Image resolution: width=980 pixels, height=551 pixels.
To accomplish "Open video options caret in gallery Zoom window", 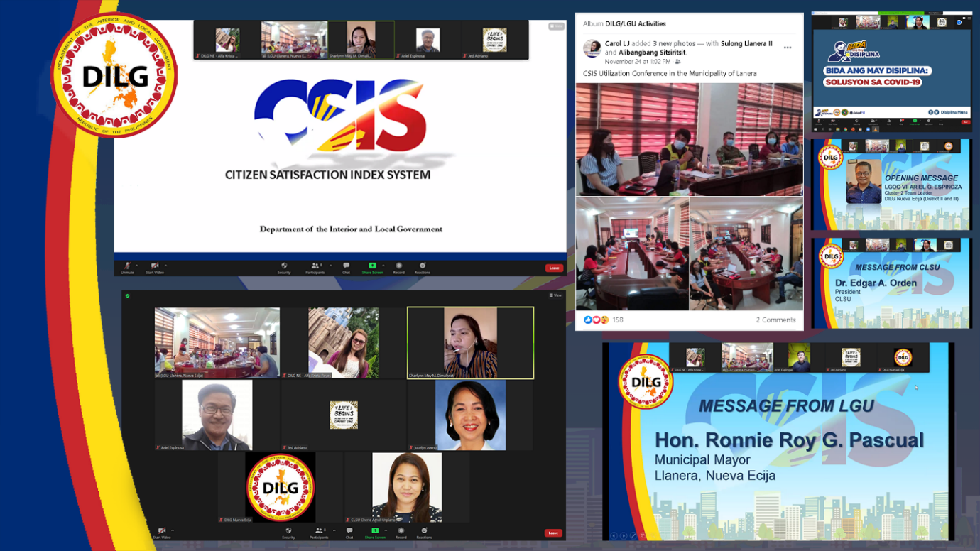I will (x=173, y=530).
